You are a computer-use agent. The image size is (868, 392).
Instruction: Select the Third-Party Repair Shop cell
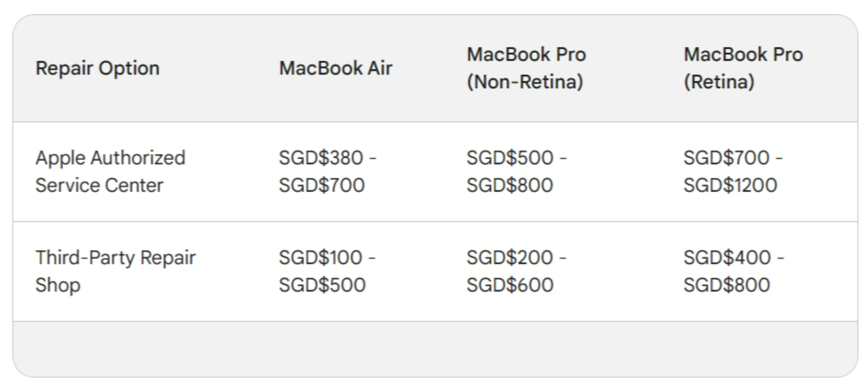tap(115, 271)
